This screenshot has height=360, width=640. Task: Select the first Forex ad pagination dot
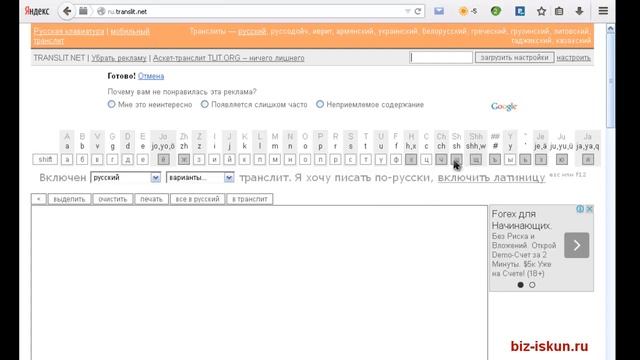[x=520, y=285]
